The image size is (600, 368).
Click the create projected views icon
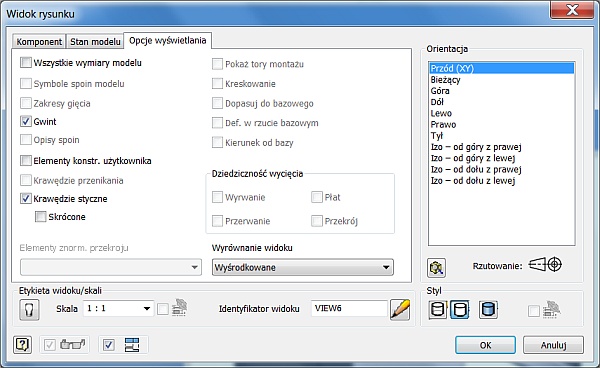(132, 345)
